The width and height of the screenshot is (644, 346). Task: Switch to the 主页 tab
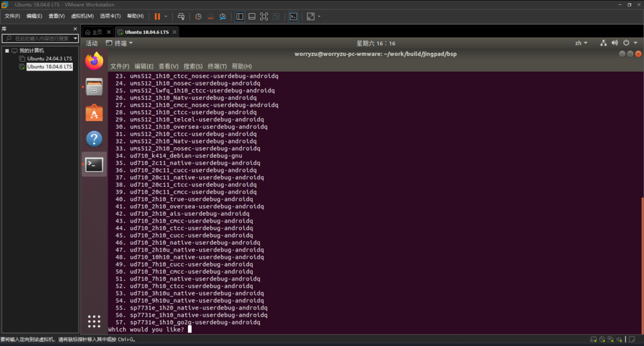coord(93,32)
